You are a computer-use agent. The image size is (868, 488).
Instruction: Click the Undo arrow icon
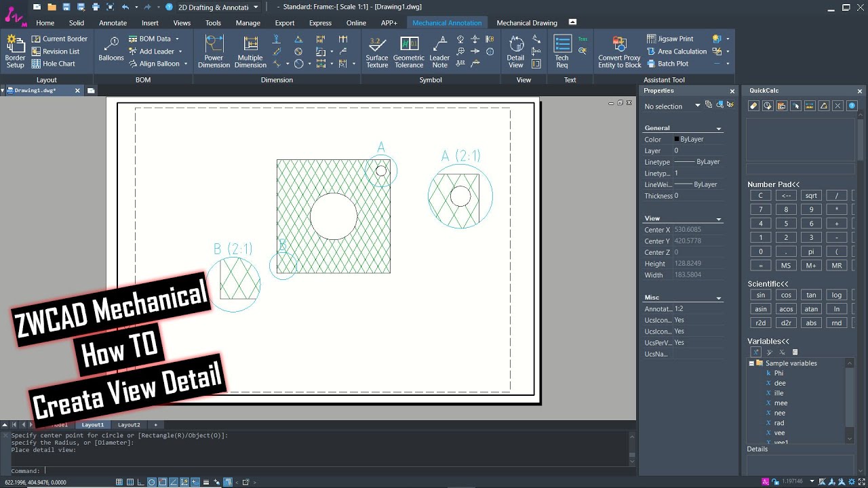(125, 7)
